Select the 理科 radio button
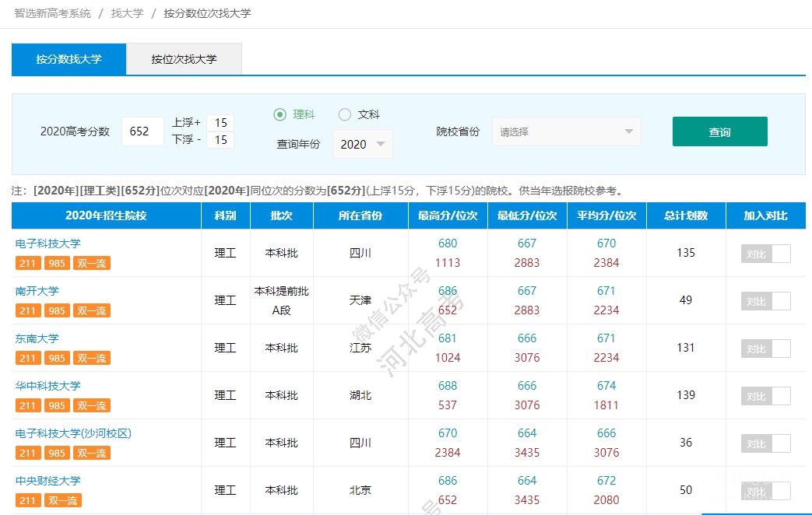Screen dimensions: 812x515 (279, 114)
